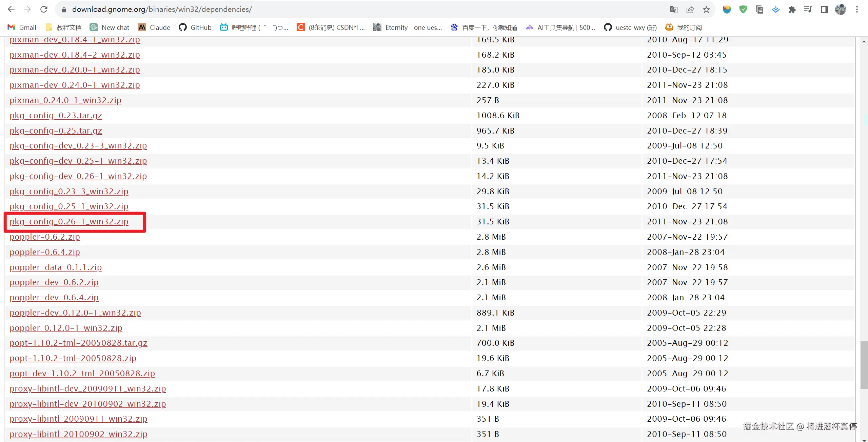This screenshot has width=868, height=442.
Task: Click the address bar URL
Action: 162,9
